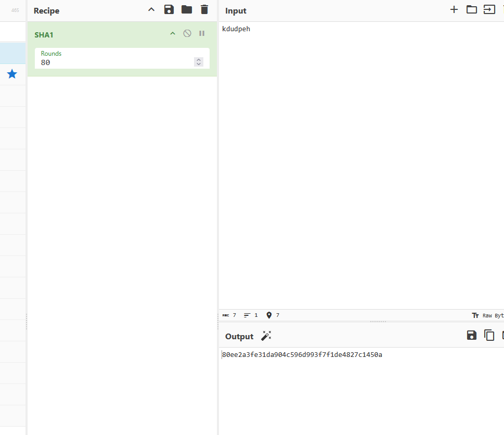Save output to file
The height and width of the screenshot is (435, 504).
472,335
